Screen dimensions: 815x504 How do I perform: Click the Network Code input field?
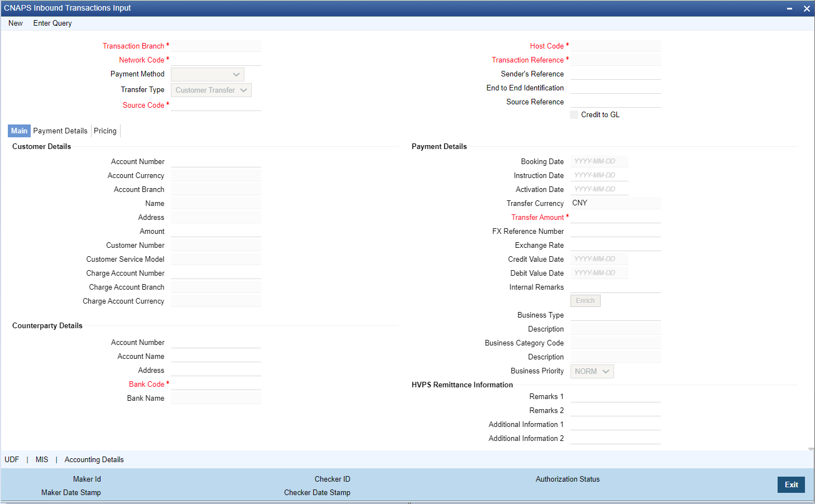tap(216, 60)
